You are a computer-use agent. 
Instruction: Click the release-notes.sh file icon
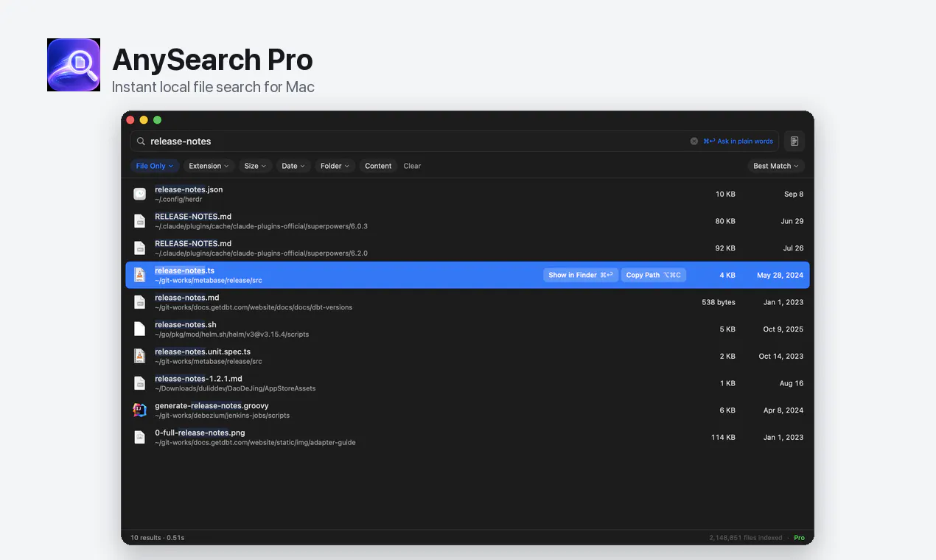tap(139, 329)
